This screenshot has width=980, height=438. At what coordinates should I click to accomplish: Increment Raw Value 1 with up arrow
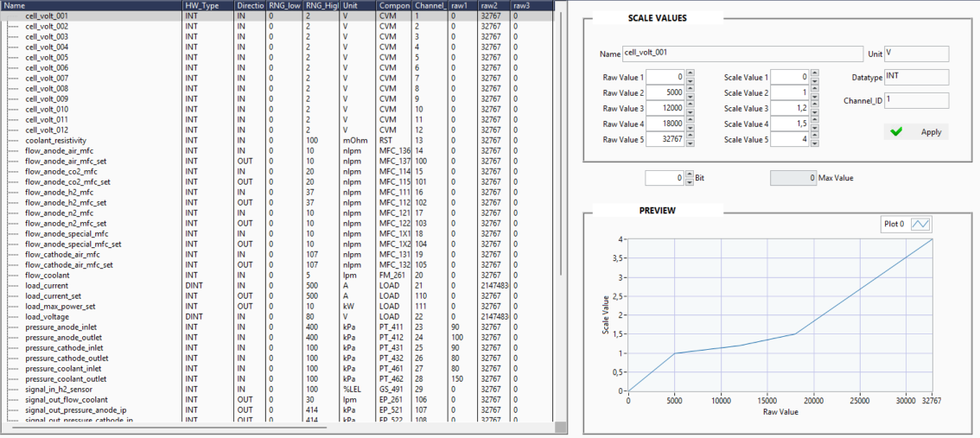(690, 74)
